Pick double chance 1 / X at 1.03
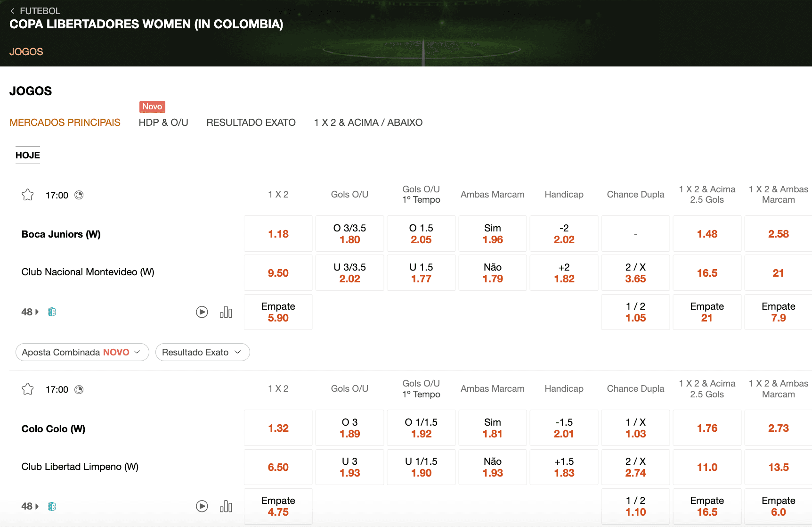The image size is (812, 527). pyautogui.click(x=636, y=428)
